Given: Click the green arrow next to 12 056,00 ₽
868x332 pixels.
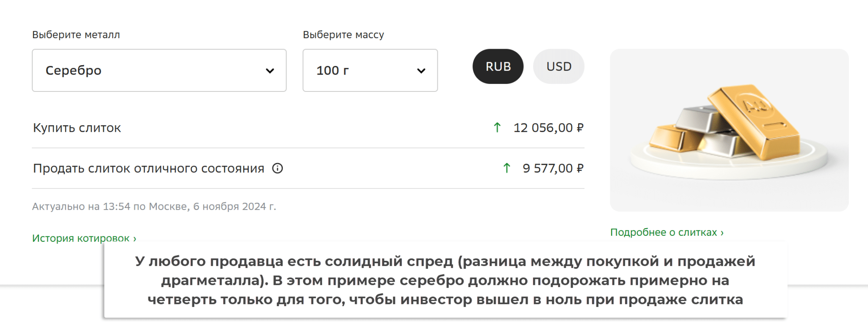Looking at the screenshot, I should 497,127.
